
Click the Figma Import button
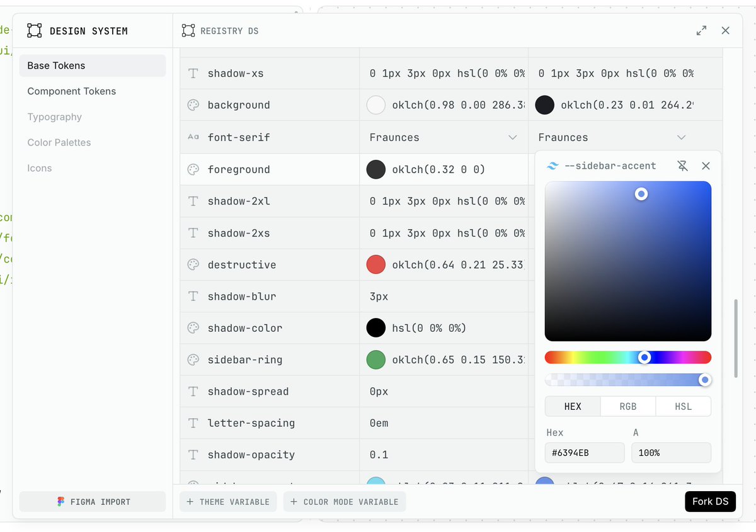tap(93, 502)
